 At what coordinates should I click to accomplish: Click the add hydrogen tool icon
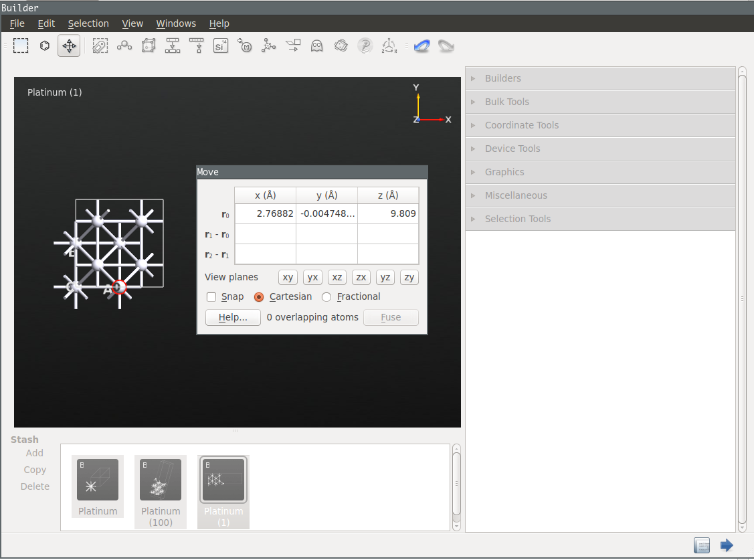coord(245,45)
